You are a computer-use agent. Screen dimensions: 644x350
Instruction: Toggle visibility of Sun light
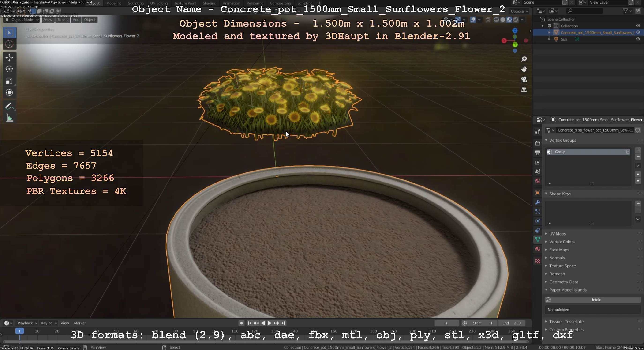click(638, 39)
